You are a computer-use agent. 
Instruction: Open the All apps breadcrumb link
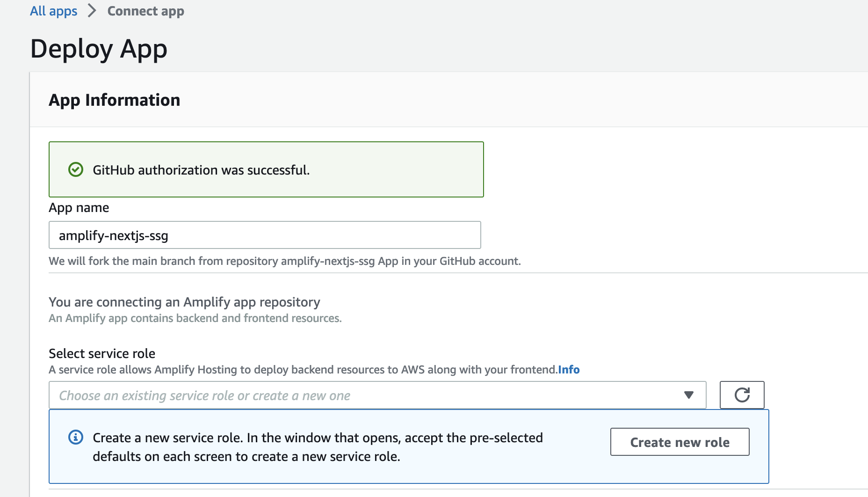point(53,11)
